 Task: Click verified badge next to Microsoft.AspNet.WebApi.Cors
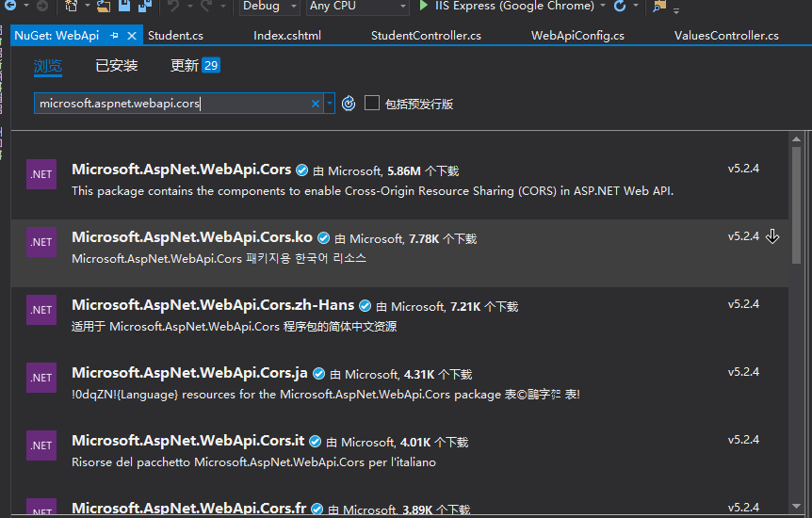tap(302, 170)
